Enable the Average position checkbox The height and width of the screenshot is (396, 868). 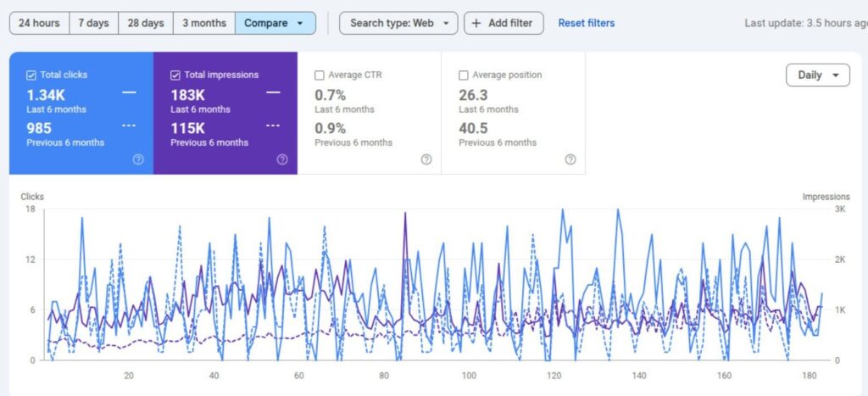pyautogui.click(x=464, y=75)
